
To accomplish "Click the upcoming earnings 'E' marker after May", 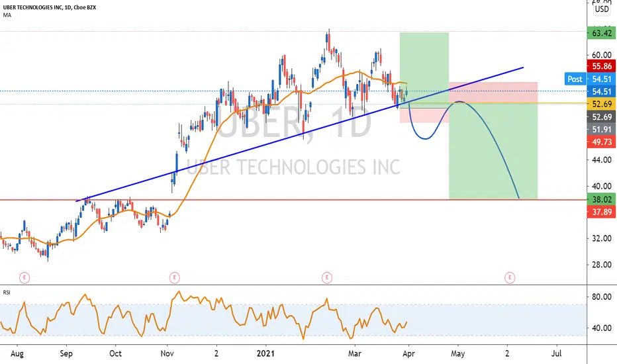I will [x=510, y=278].
